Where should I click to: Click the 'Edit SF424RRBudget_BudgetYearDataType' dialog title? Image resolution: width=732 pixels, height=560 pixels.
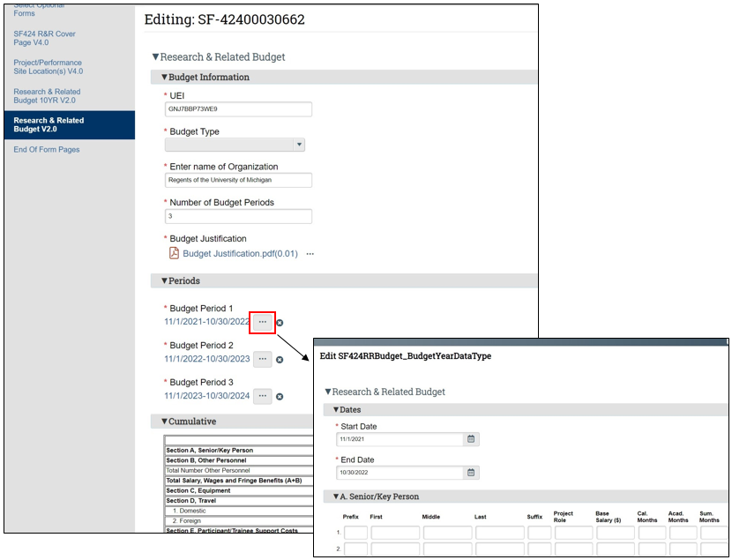tap(405, 355)
